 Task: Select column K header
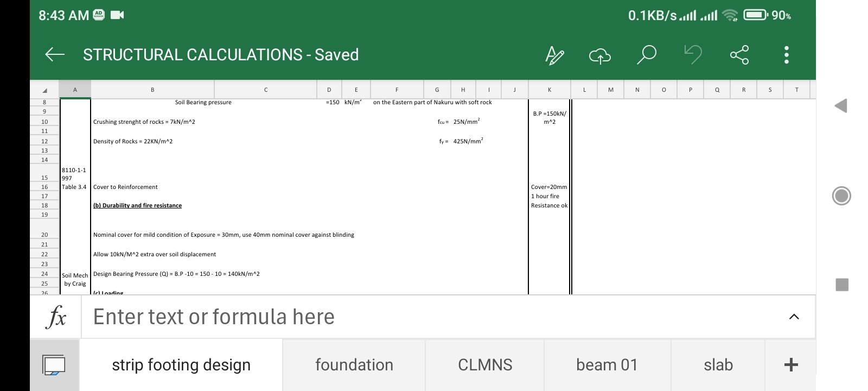click(549, 90)
